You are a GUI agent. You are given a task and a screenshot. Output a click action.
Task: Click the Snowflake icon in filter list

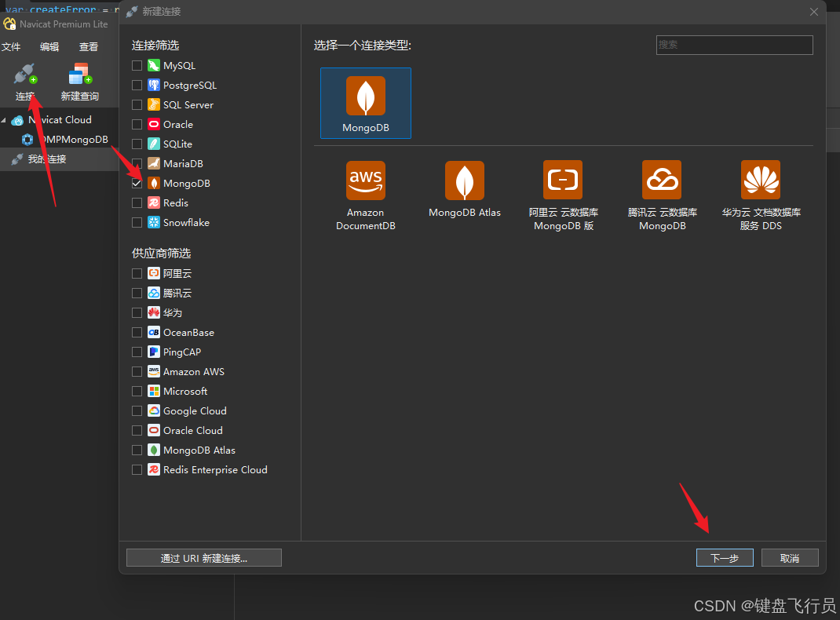[154, 222]
